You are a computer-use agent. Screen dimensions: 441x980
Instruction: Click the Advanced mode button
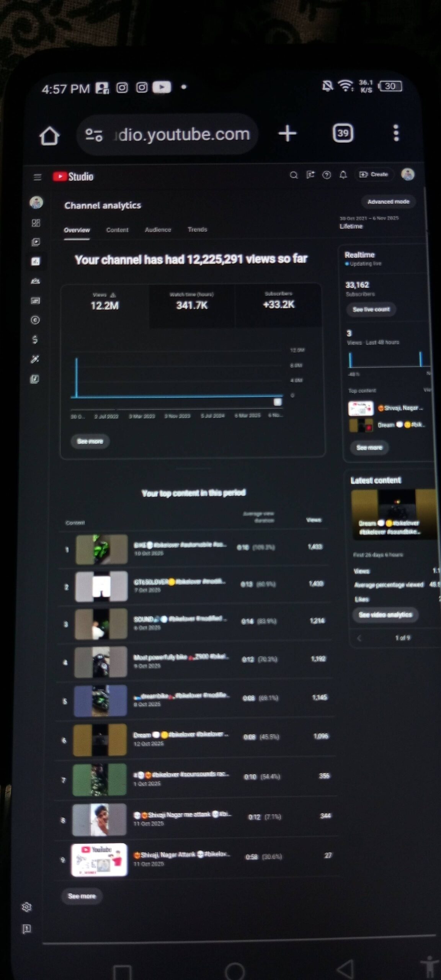tap(388, 202)
